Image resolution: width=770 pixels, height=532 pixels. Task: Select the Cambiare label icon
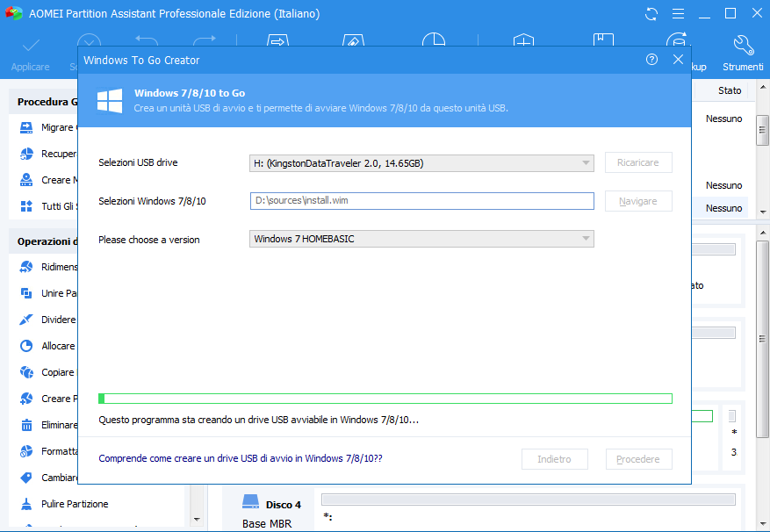point(26,478)
